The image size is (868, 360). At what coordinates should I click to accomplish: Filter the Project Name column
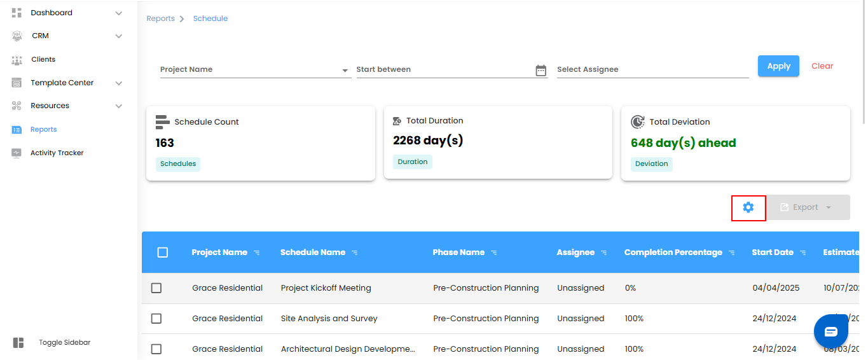pyautogui.click(x=257, y=253)
